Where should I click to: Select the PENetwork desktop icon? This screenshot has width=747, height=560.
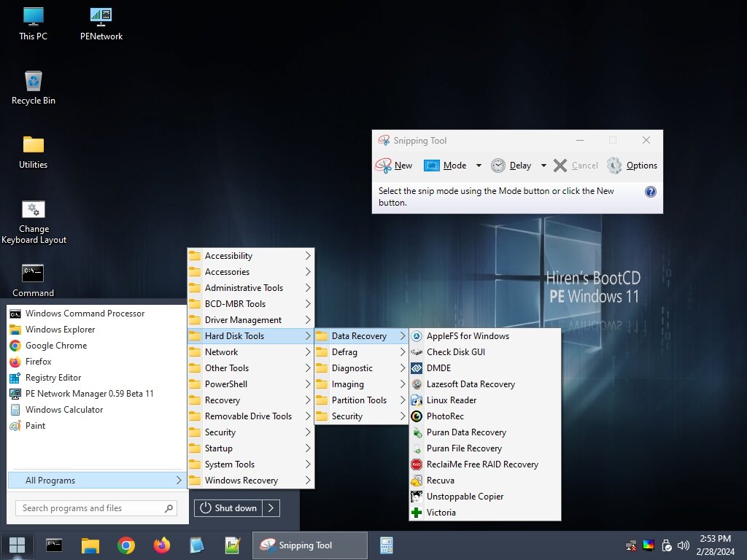pyautogui.click(x=101, y=24)
